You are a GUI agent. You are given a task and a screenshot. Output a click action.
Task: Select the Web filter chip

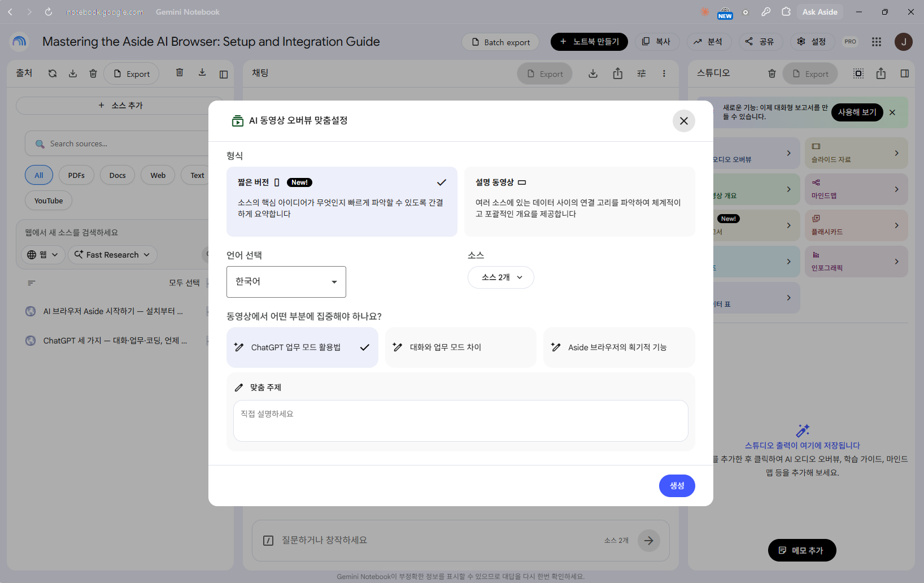coord(158,175)
